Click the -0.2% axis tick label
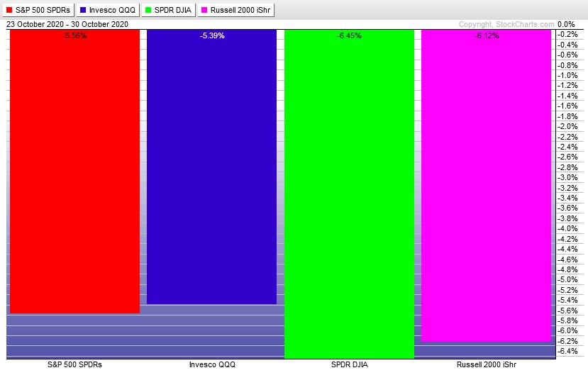The image size is (588, 380). click(x=567, y=35)
